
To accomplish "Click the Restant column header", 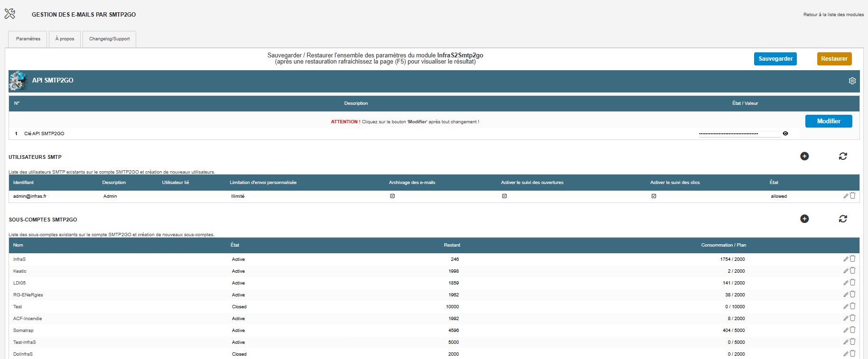I will (x=452, y=245).
